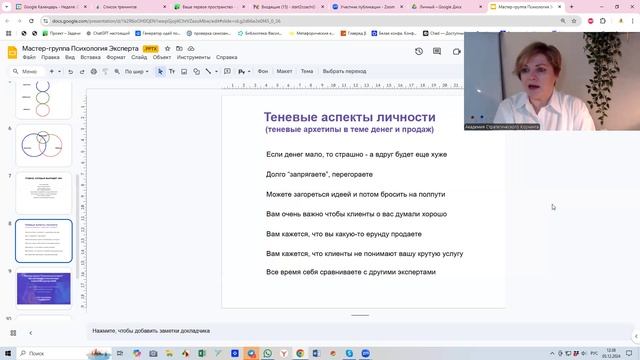
Task: Click the move to folder icon
Action: 179,49
